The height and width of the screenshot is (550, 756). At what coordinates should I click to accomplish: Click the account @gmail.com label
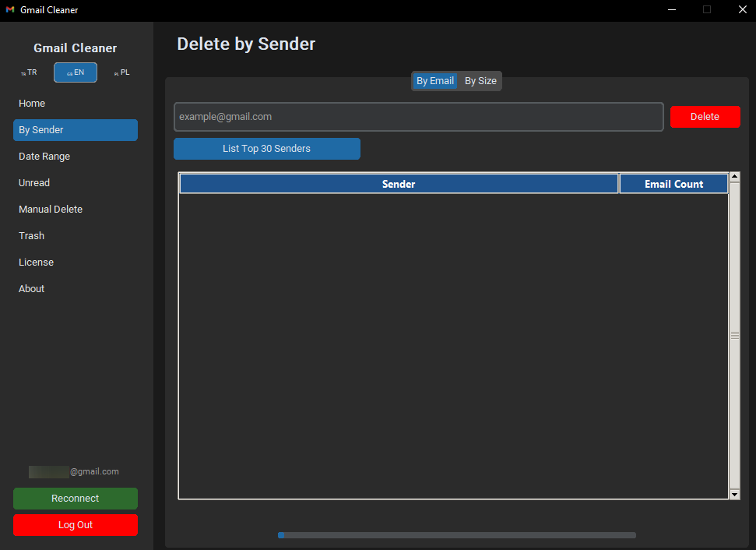pyautogui.click(x=74, y=472)
